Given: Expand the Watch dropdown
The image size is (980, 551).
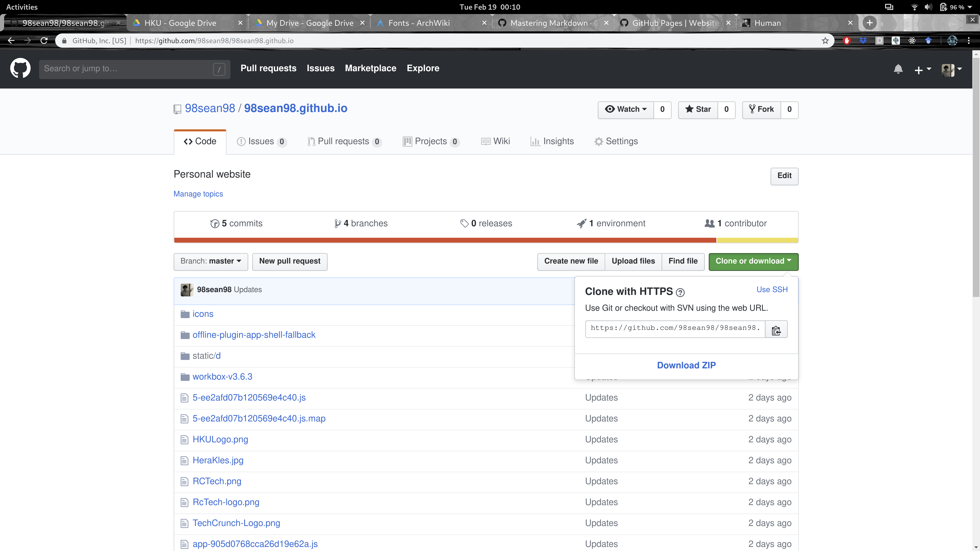Looking at the screenshot, I should pyautogui.click(x=626, y=110).
